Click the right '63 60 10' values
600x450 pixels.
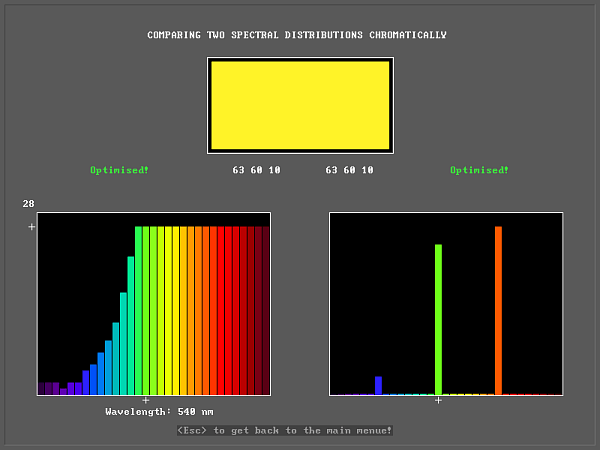[349, 170]
